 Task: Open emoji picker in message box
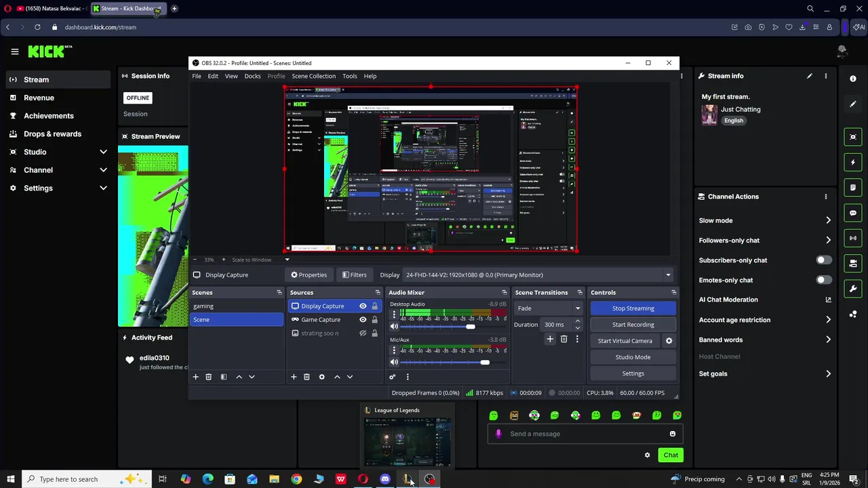coord(673,434)
